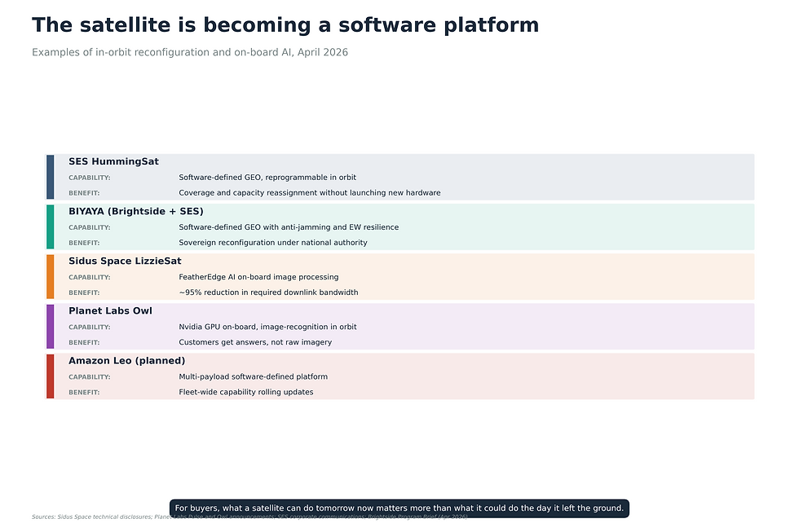Click the Planet Labs Owl heading
Screen dimensions: 799x532
tap(111, 311)
